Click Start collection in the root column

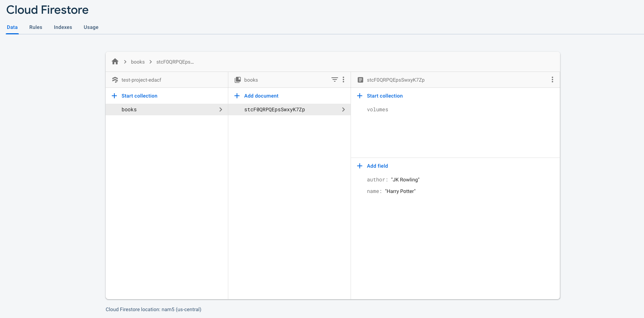tap(139, 96)
